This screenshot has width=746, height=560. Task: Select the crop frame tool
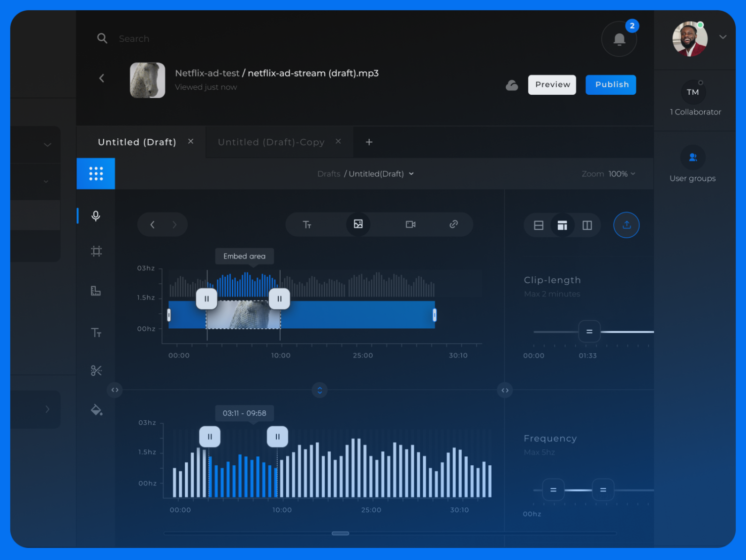pos(96,251)
